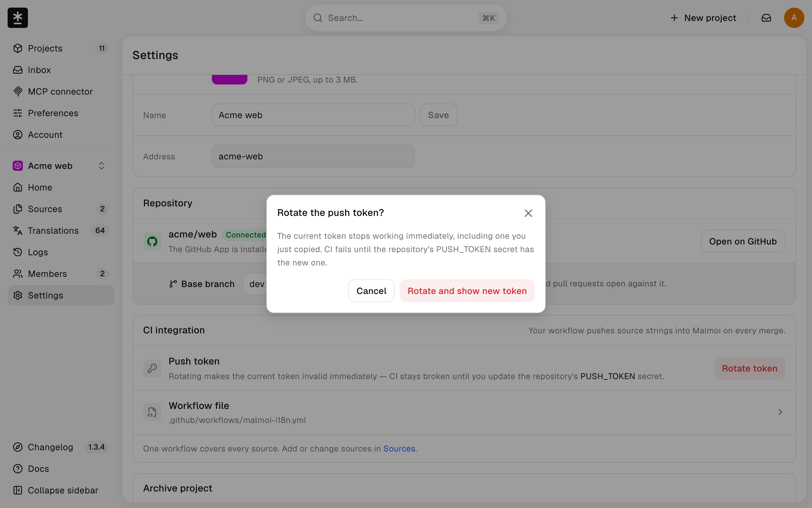Open the Changelog 1.3.4 entry
The image size is (812, 508).
coord(61,447)
